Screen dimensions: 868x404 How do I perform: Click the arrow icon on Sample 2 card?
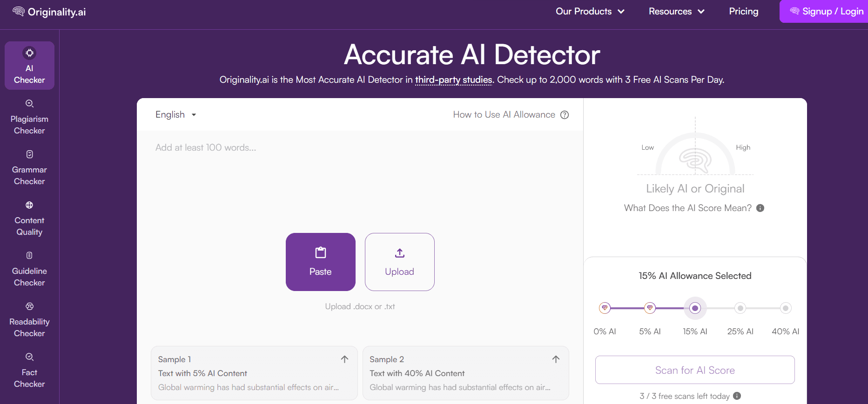(x=556, y=359)
